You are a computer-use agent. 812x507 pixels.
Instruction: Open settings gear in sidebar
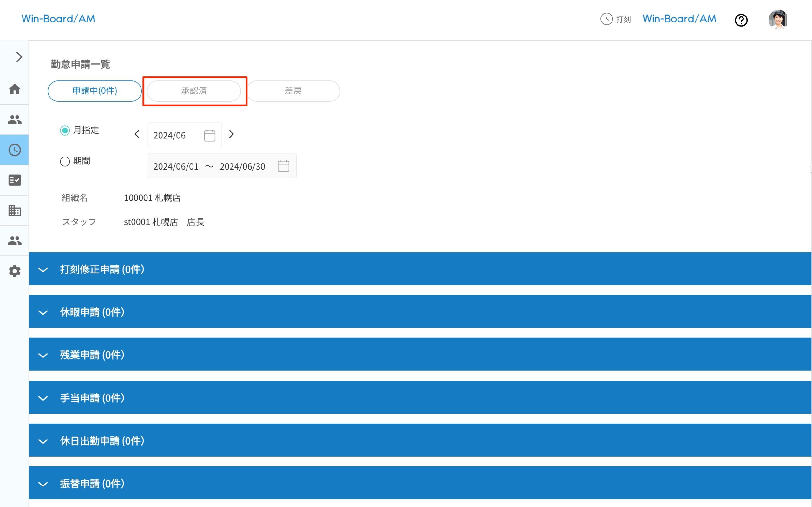(14, 271)
